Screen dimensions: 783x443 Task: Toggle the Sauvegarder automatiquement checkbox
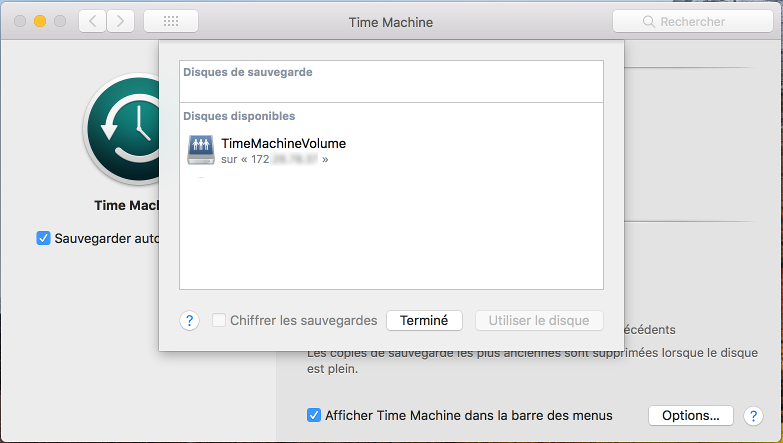point(43,238)
